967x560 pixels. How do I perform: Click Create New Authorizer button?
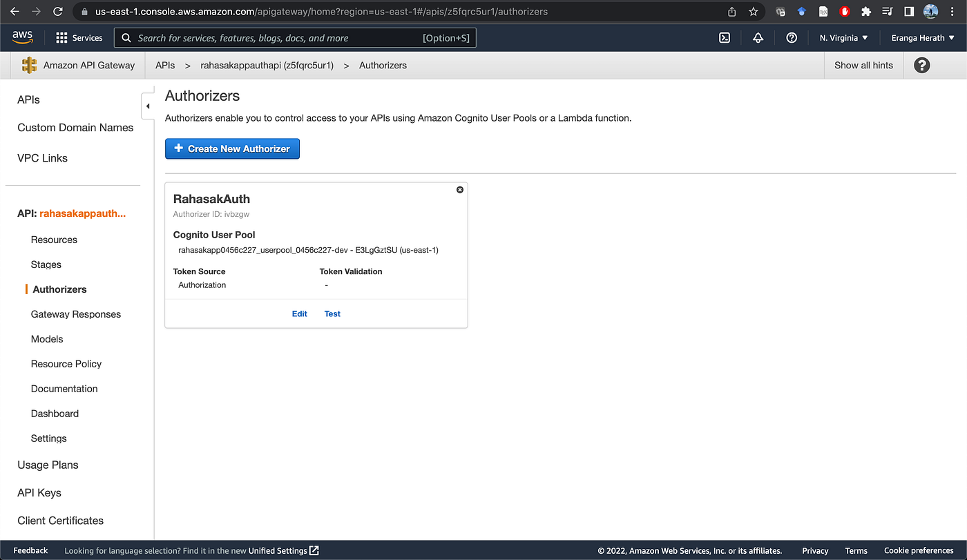(x=232, y=148)
